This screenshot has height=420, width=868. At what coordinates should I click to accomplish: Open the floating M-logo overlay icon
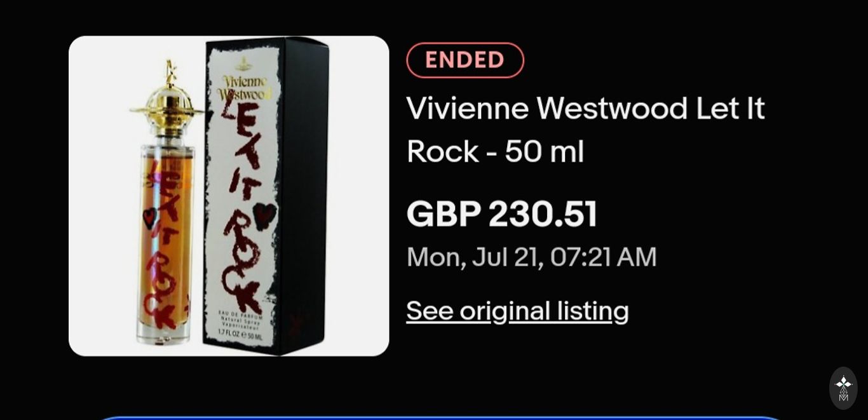pos(843,388)
